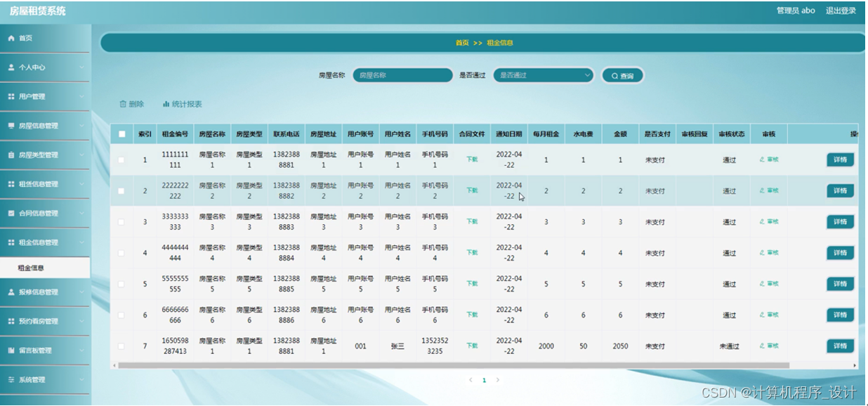The height and width of the screenshot is (406, 868).
Task: Check the checkbox for row 4
Action: coord(121,253)
